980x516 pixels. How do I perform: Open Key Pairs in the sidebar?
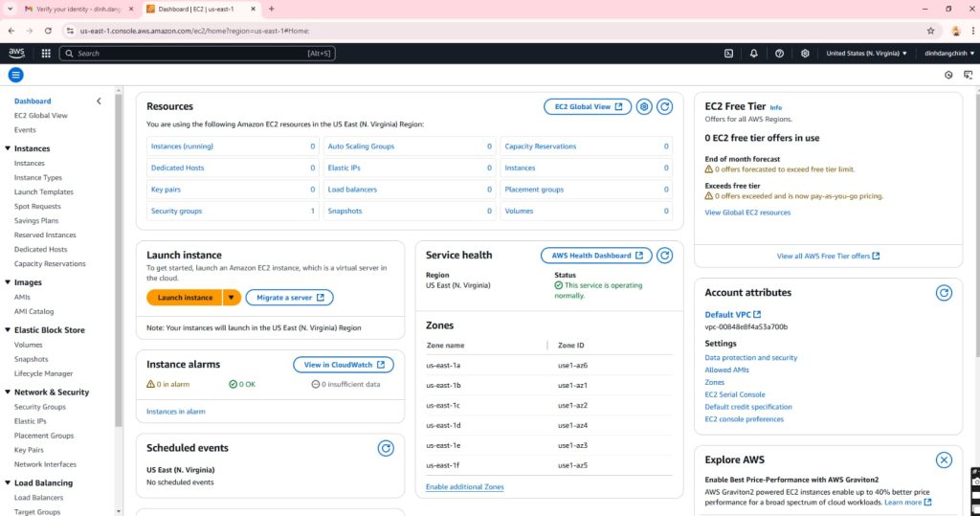coord(29,450)
